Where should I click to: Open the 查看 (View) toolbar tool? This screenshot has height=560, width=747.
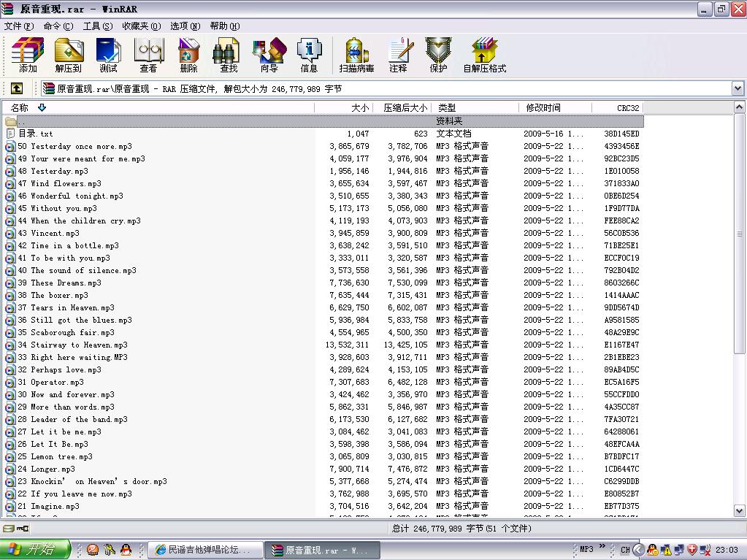pos(148,55)
